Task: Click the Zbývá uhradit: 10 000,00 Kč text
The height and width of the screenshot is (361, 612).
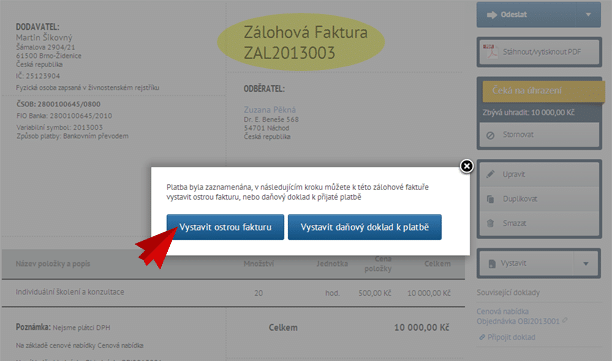Action: [x=528, y=112]
